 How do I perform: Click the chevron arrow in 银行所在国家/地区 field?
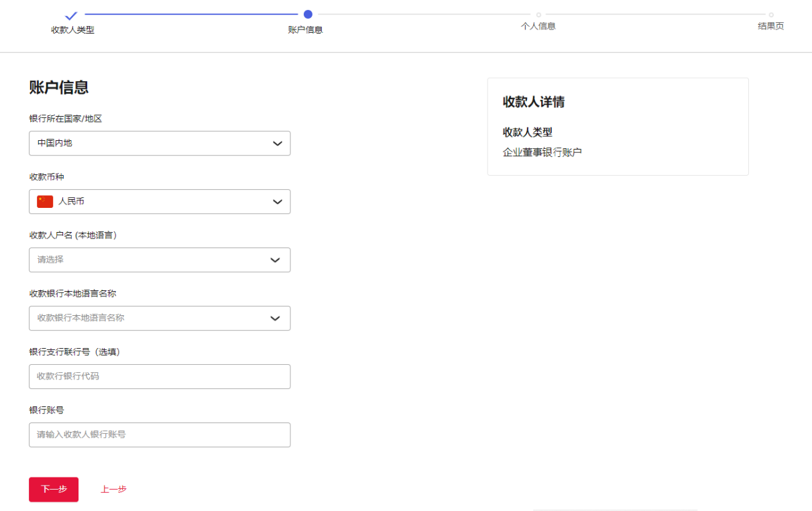coord(277,144)
